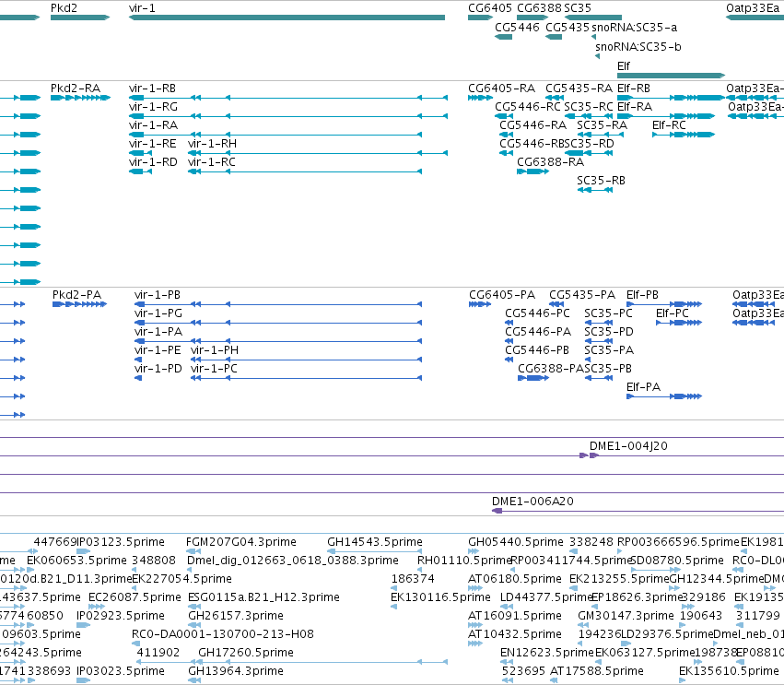Select the vir-1-PH protein label
784x685 pixels.
[x=215, y=350]
